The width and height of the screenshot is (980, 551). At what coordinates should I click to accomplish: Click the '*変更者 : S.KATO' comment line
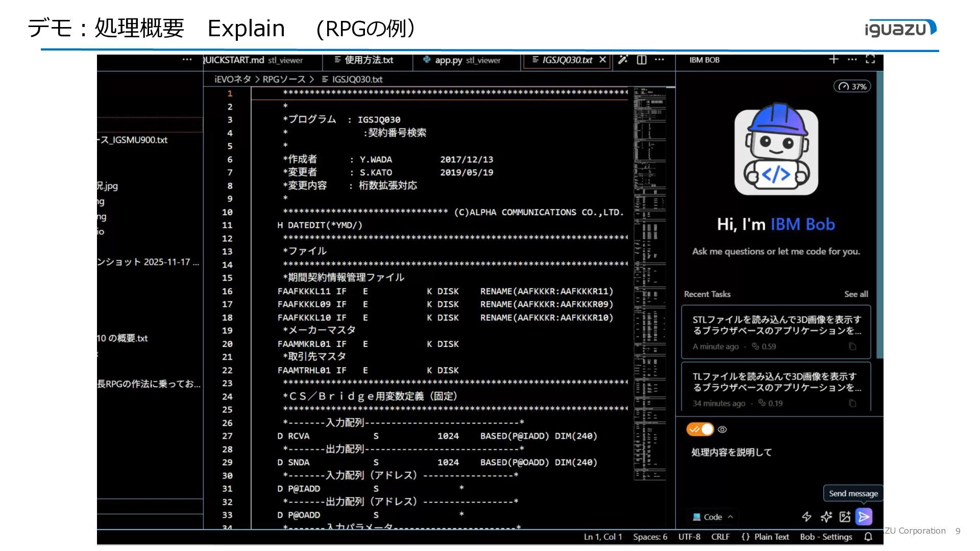click(388, 172)
